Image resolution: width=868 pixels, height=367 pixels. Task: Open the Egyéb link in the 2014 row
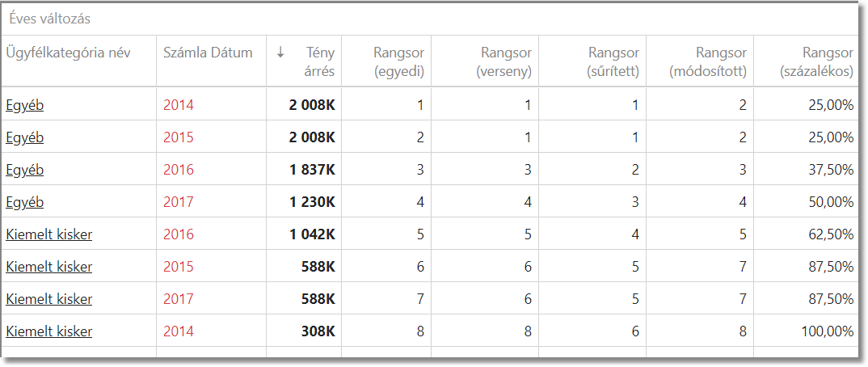click(25, 105)
